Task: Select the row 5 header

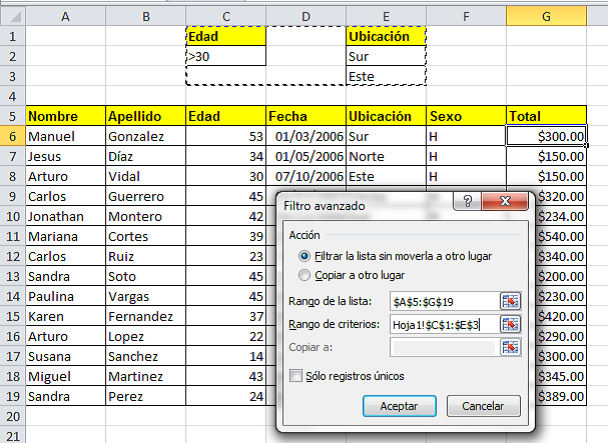Action: point(12,116)
